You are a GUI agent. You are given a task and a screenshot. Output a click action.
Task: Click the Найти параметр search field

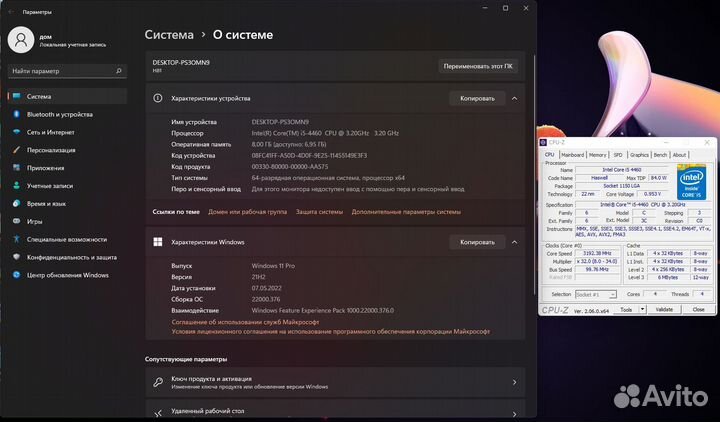point(66,72)
